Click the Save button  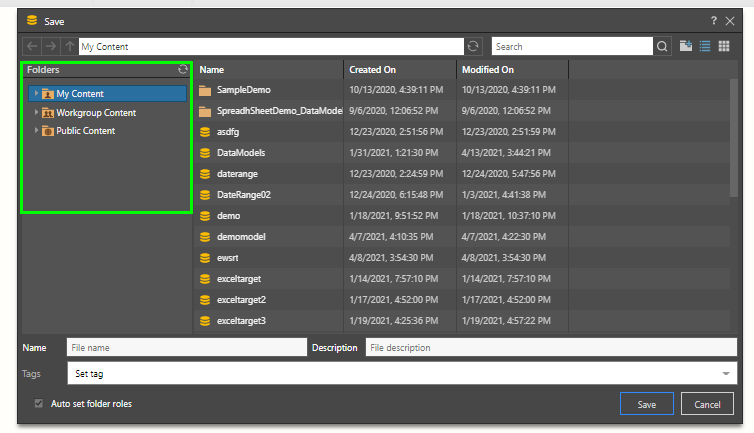(x=646, y=404)
